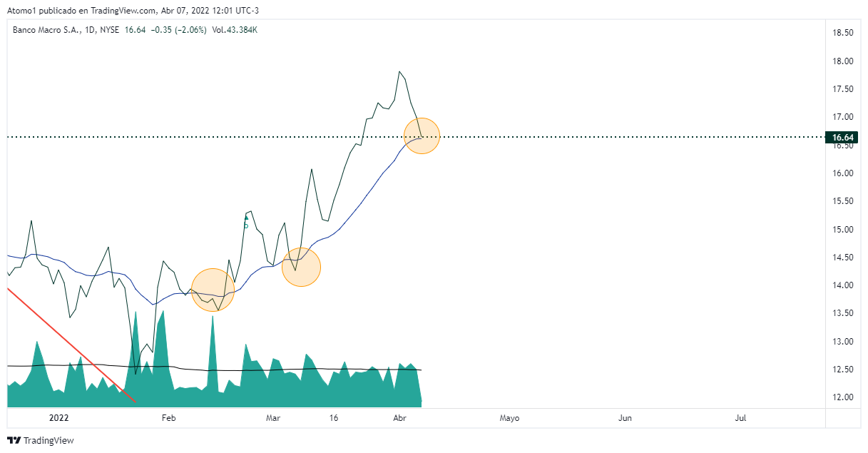The width and height of the screenshot is (868, 453).
Task: Click the '2022' label on time axis
Action: [x=58, y=418]
